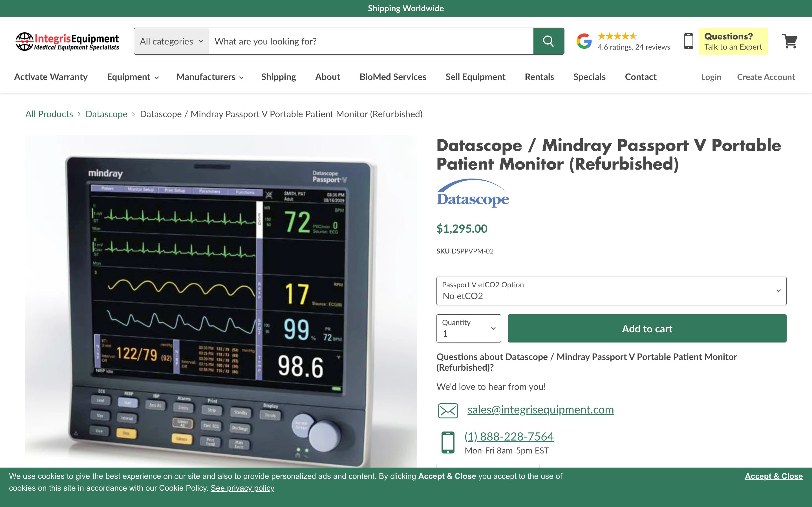Expand the Equipment menu

tap(133, 77)
